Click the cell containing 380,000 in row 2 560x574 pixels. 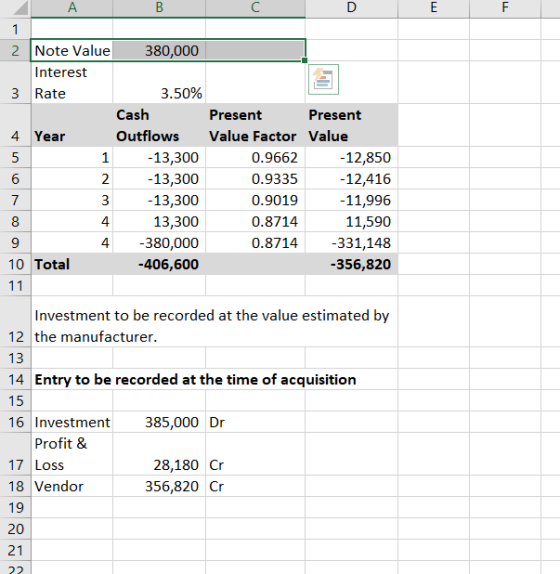coord(159,51)
